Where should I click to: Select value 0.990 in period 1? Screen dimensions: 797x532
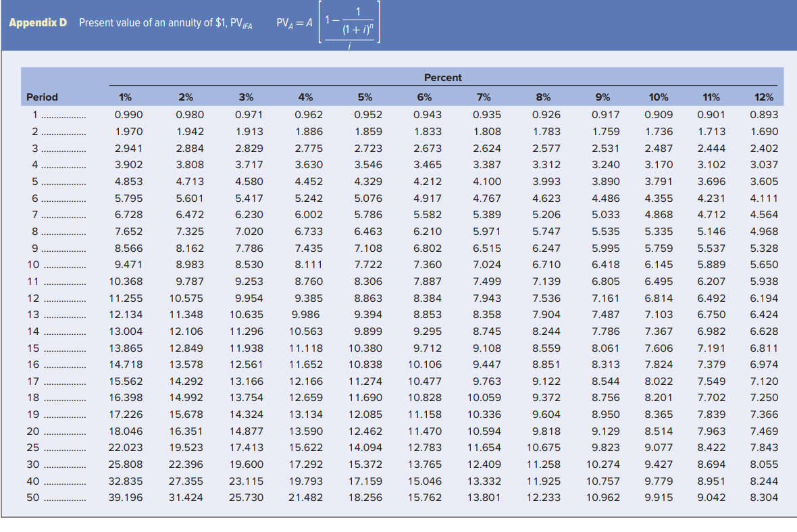pyautogui.click(x=128, y=115)
